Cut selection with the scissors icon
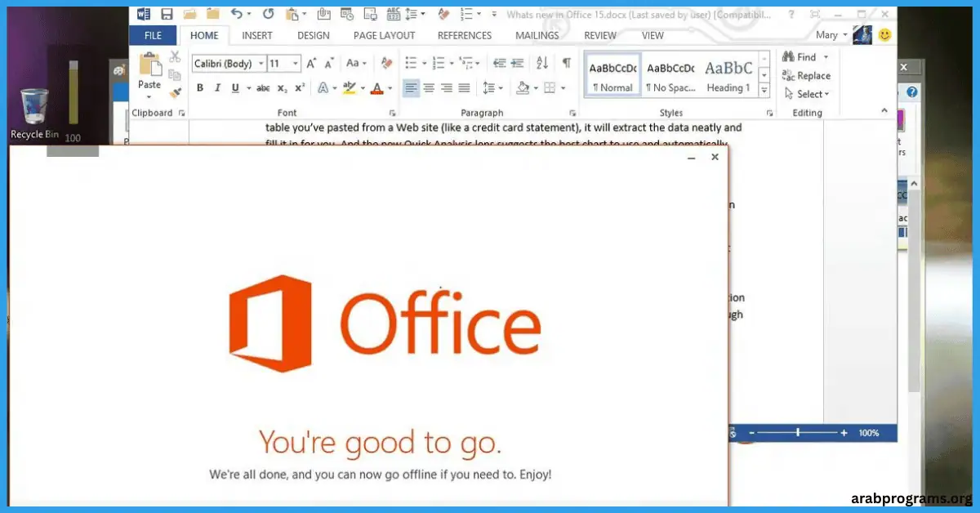980x513 pixels. pos(175,56)
